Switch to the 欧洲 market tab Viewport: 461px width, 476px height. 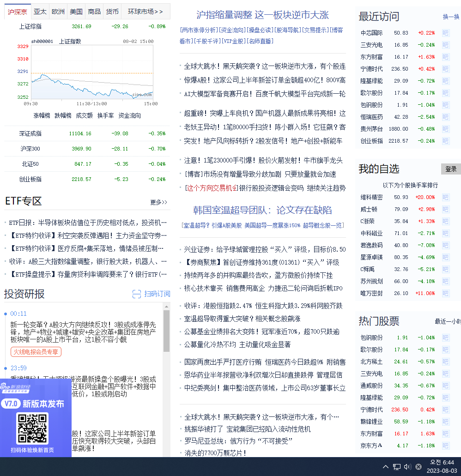coord(58,12)
